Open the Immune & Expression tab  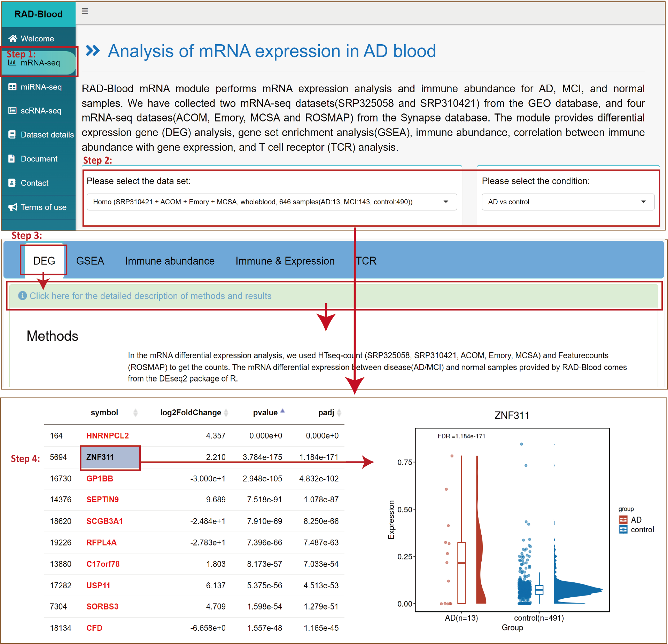pos(285,261)
